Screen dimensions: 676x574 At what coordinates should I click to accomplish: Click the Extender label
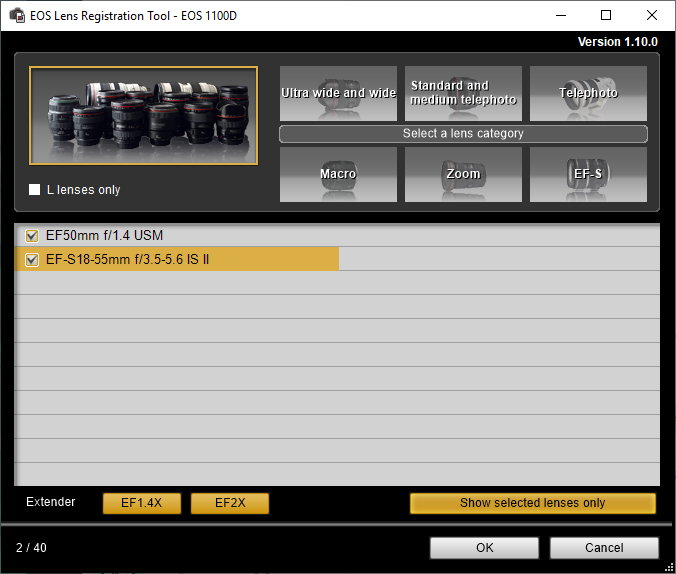click(x=50, y=502)
